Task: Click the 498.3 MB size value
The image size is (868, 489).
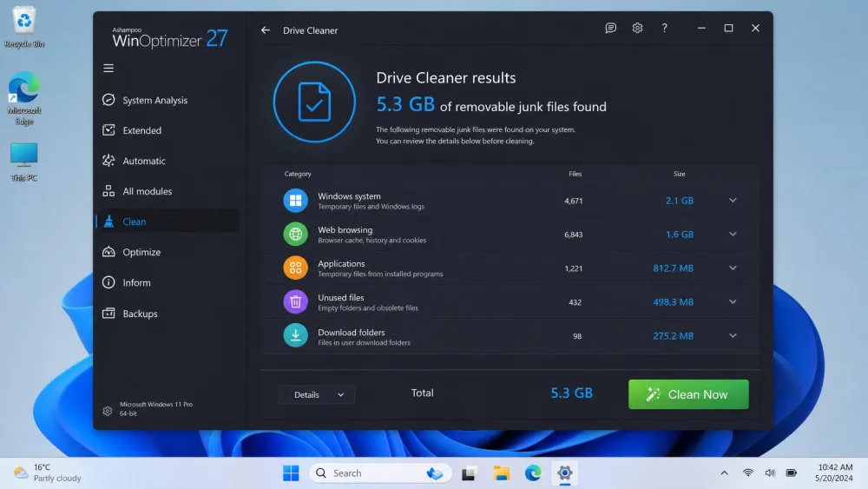Action: click(x=674, y=301)
